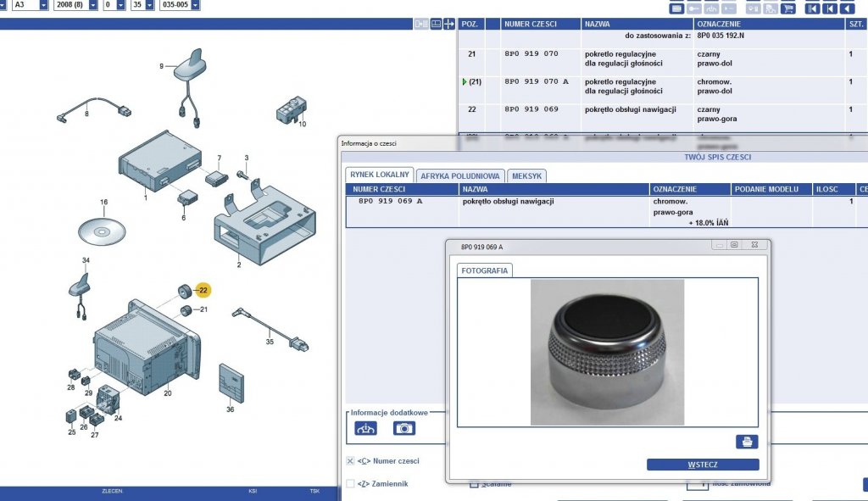Click pokrętło obsługi nawigacji name at position 22

click(x=631, y=109)
